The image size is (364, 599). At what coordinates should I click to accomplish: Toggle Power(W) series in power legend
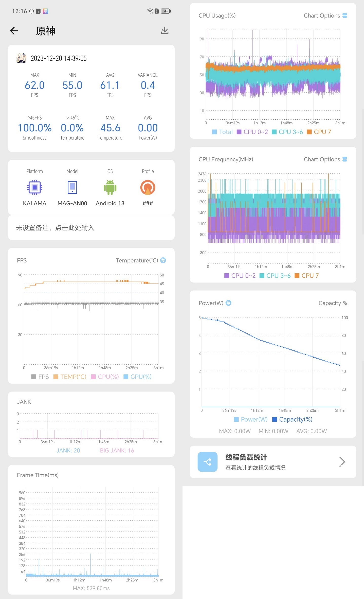[251, 420]
